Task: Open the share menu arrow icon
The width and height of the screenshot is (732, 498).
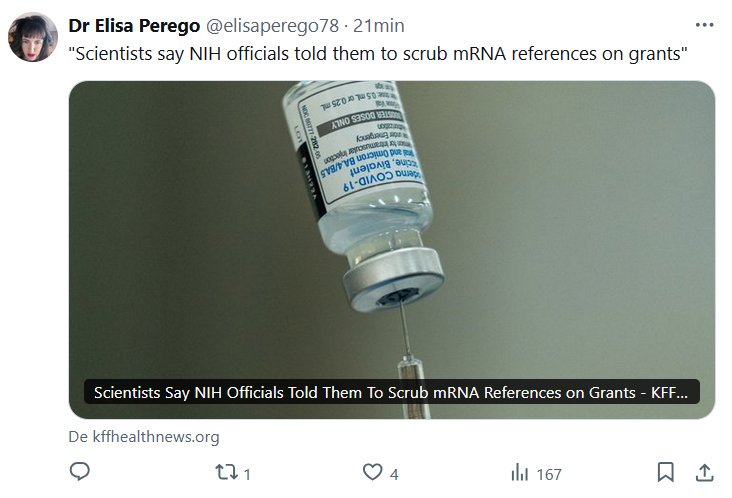Action: click(703, 472)
